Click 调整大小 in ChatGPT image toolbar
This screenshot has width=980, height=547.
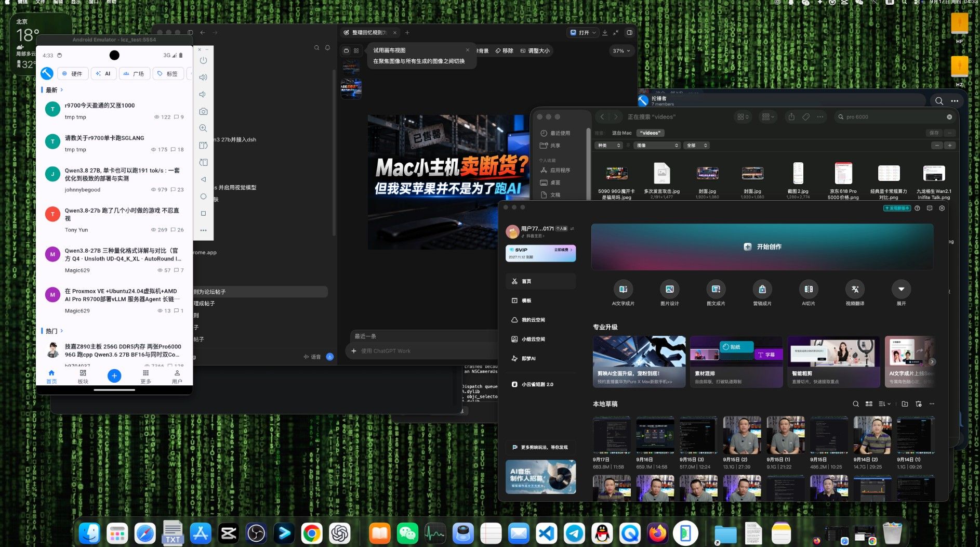click(x=534, y=51)
